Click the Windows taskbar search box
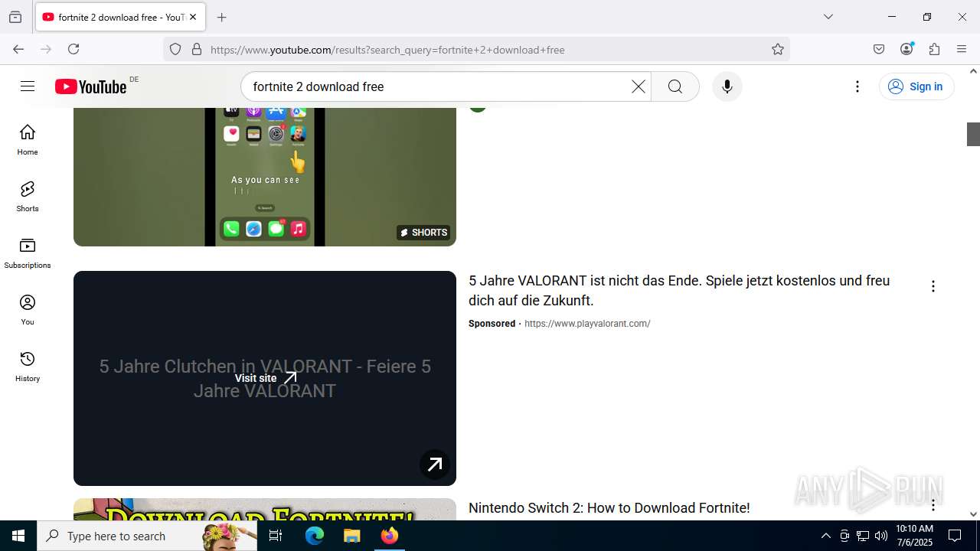 [x=147, y=536]
